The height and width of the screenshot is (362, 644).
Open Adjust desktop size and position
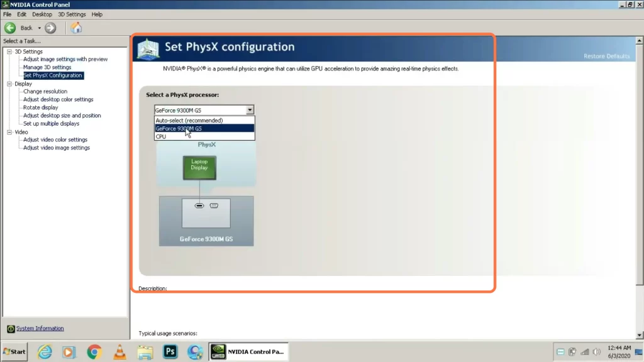pyautogui.click(x=62, y=116)
